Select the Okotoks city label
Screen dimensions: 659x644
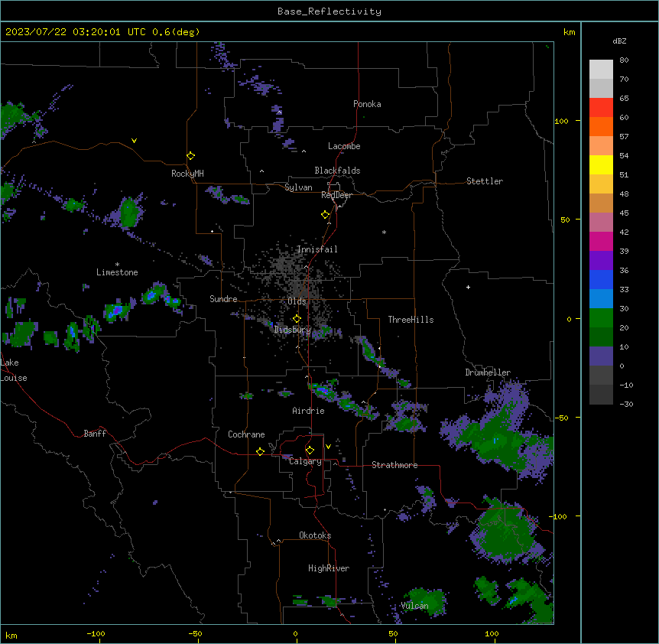coord(315,535)
